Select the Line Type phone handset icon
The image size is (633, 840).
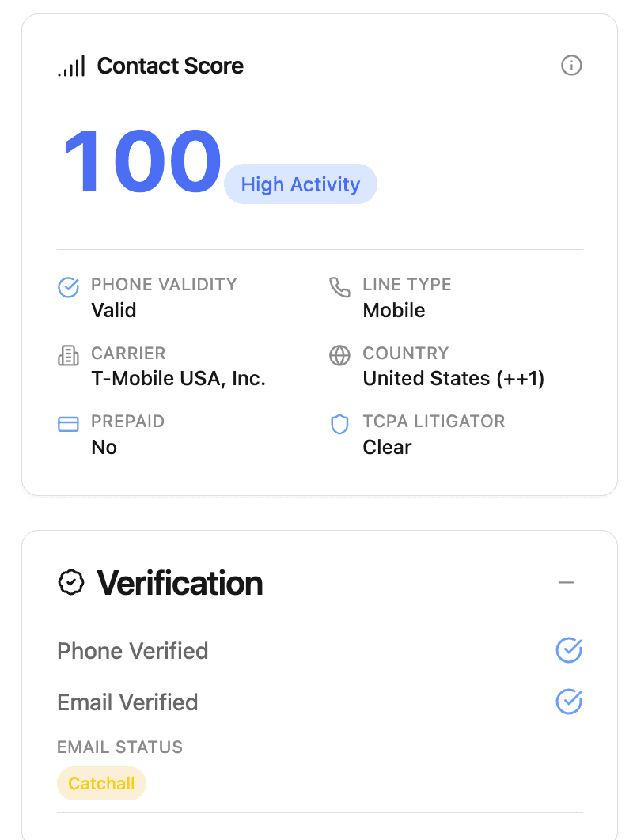click(x=339, y=287)
